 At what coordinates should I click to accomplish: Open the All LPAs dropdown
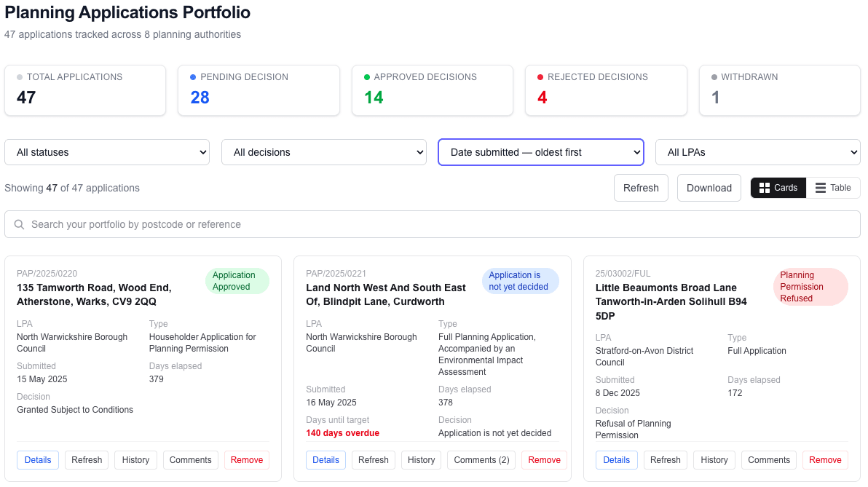pyautogui.click(x=758, y=152)
